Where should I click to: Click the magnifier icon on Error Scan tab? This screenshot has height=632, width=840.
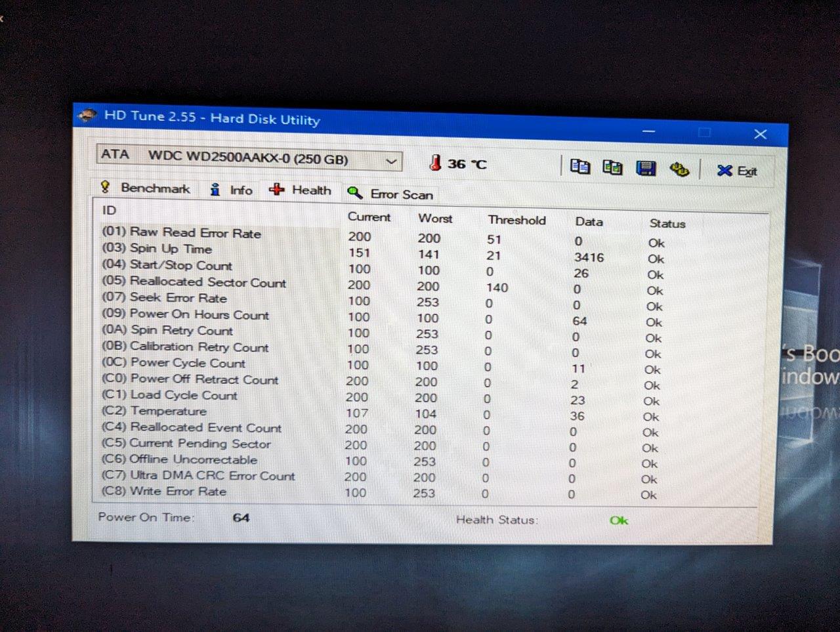pos(355,192)
